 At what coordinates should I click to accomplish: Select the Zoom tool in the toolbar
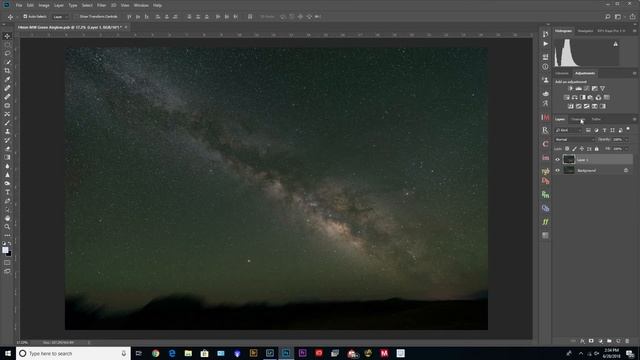tap(7, 227)
